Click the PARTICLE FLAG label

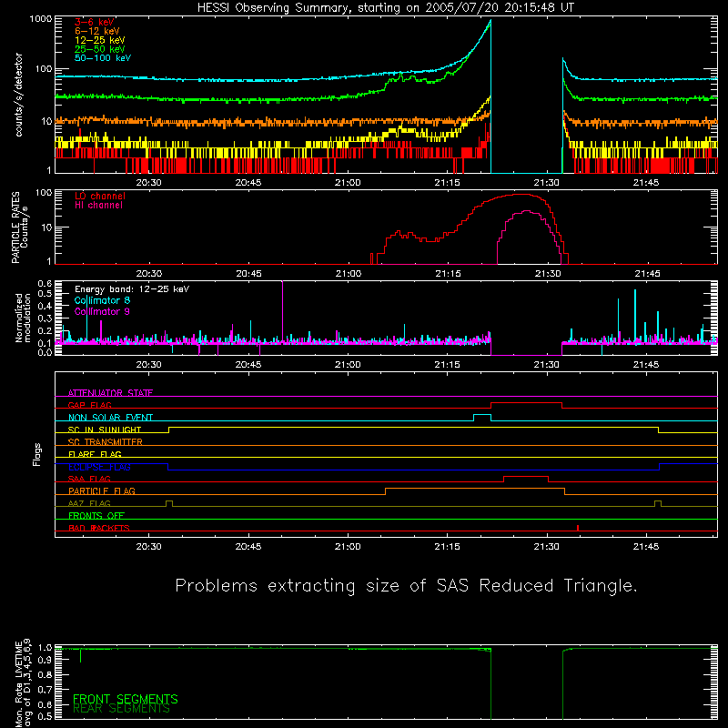[x=102, y=491]
